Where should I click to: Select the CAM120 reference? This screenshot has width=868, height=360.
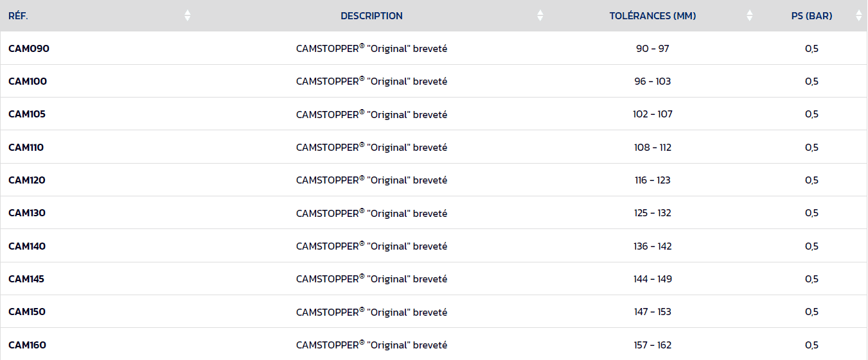[27, 180]
